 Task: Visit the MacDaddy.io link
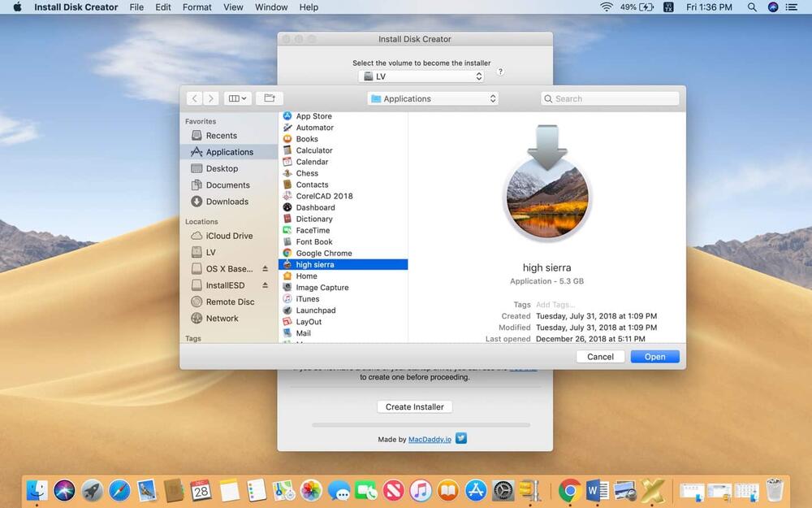(x=429, y=438)
